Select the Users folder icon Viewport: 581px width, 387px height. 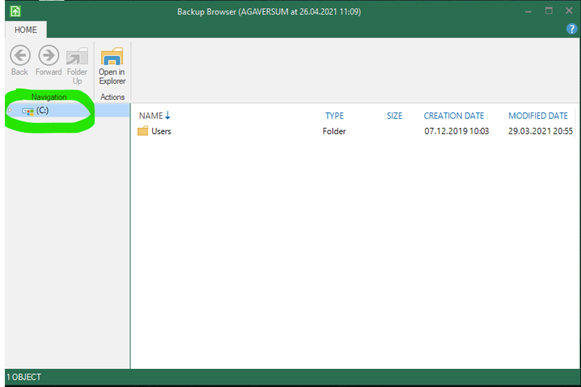tap(143, 131)
